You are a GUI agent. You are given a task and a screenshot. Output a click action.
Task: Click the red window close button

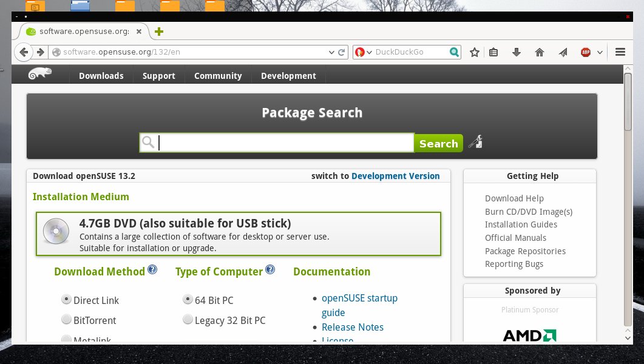[628, 17]
